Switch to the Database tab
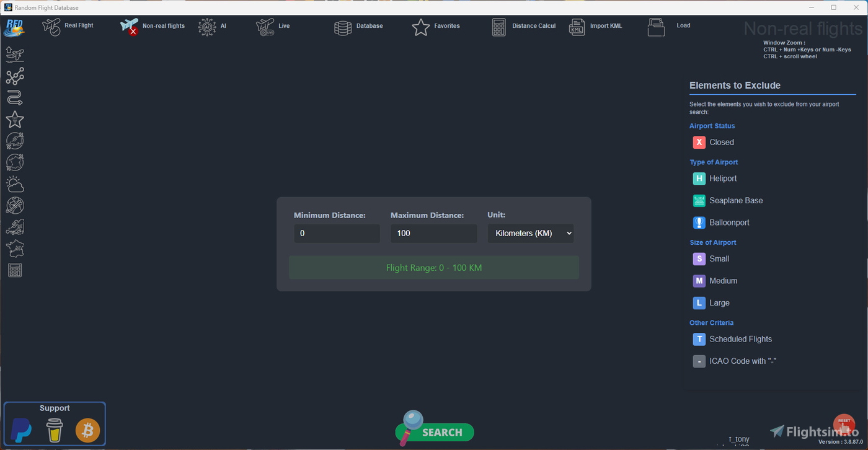The height and width of the screenshot is (450, 868). [x=359, y=27]
